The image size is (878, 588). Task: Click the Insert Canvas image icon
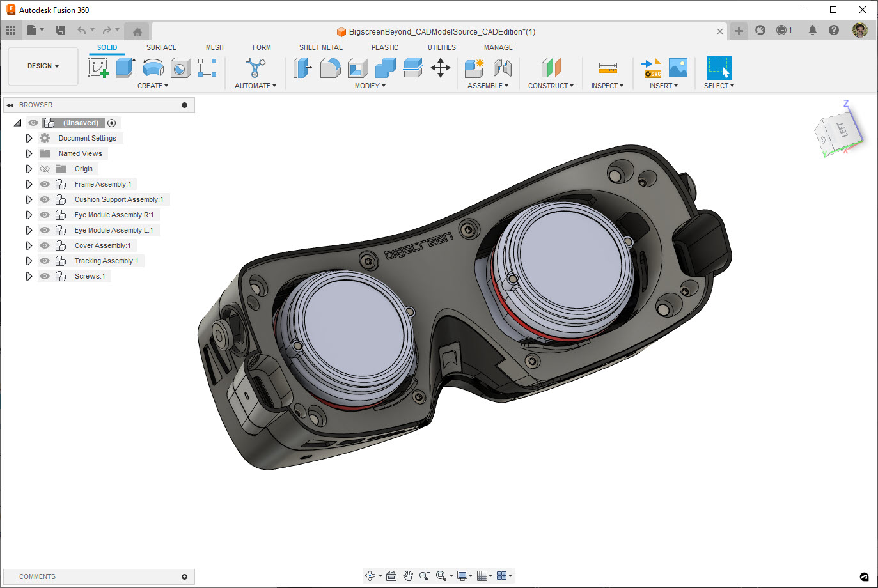(x=678, y=68)
